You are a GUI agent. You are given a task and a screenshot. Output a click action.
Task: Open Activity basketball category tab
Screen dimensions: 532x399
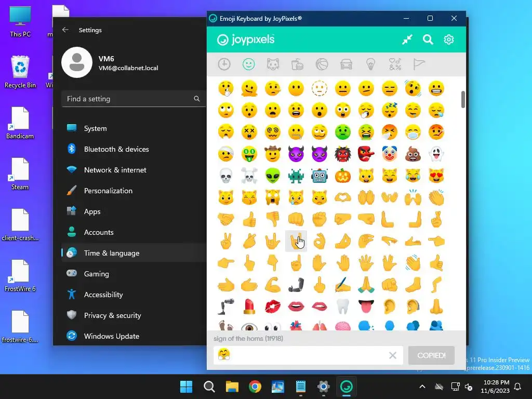point(322,64)
